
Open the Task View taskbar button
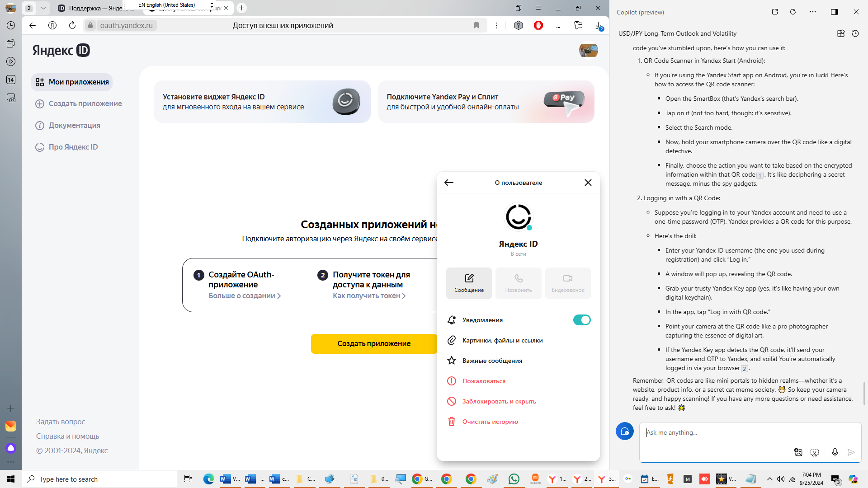coord(188,479)
